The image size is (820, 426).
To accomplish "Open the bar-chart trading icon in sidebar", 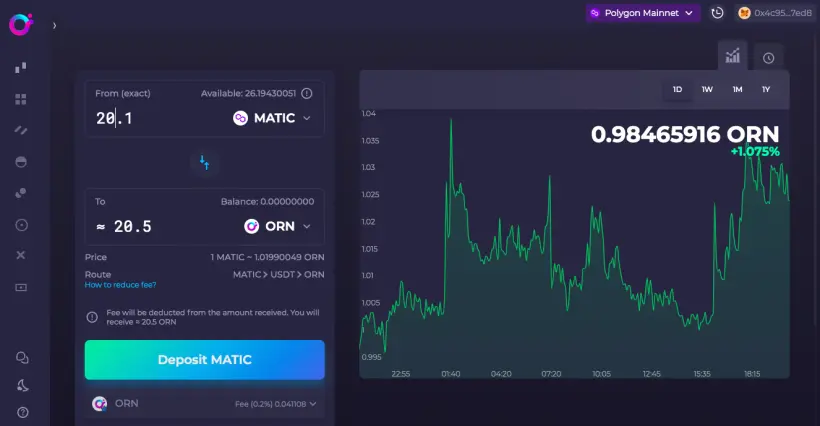I will click(x=21, y=68).
